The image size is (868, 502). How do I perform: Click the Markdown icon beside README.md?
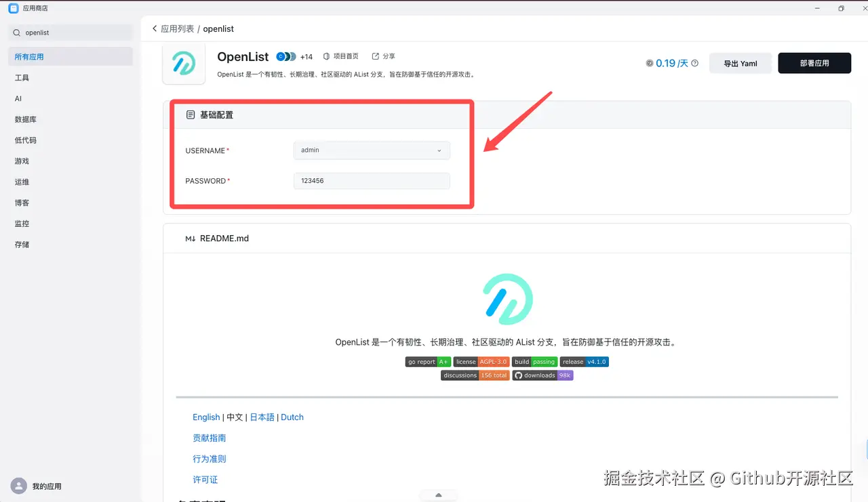[190, 238]
